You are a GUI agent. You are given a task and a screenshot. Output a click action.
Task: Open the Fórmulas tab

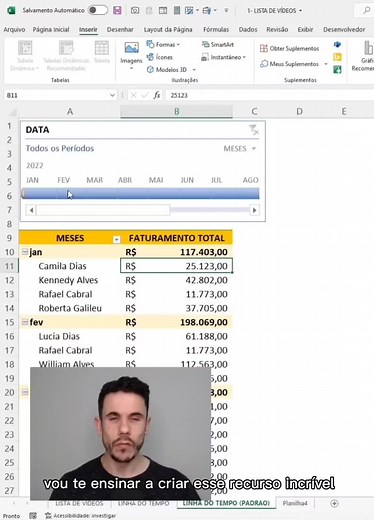click(x=216, y=29)
